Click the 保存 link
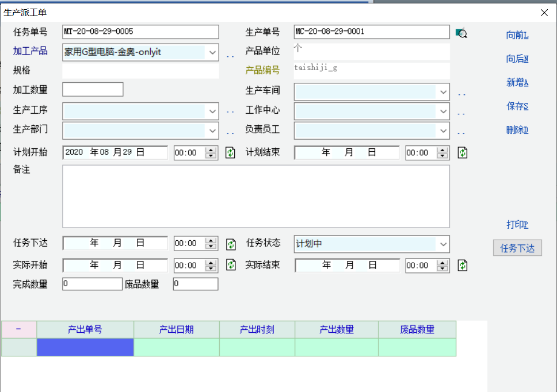Viewport: 557px width, 392px height. coord(517,106)
